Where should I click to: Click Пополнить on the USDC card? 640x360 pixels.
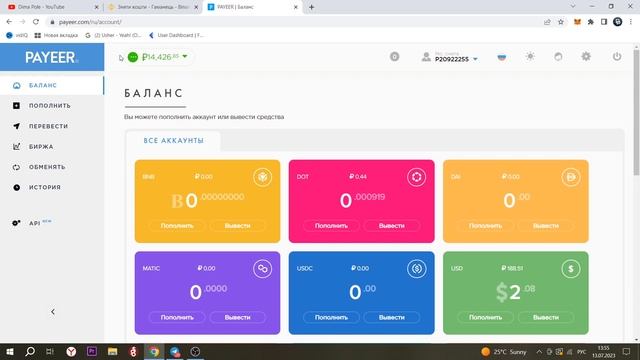(x=331, y=317)
